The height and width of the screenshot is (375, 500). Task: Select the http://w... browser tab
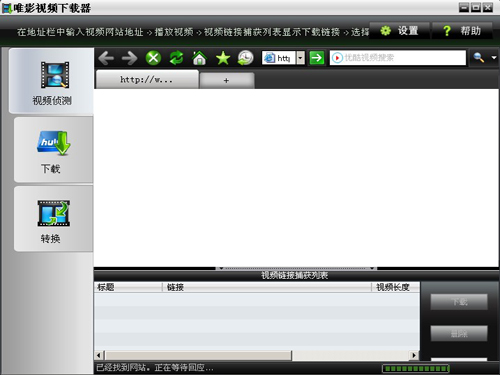(147, 80)
